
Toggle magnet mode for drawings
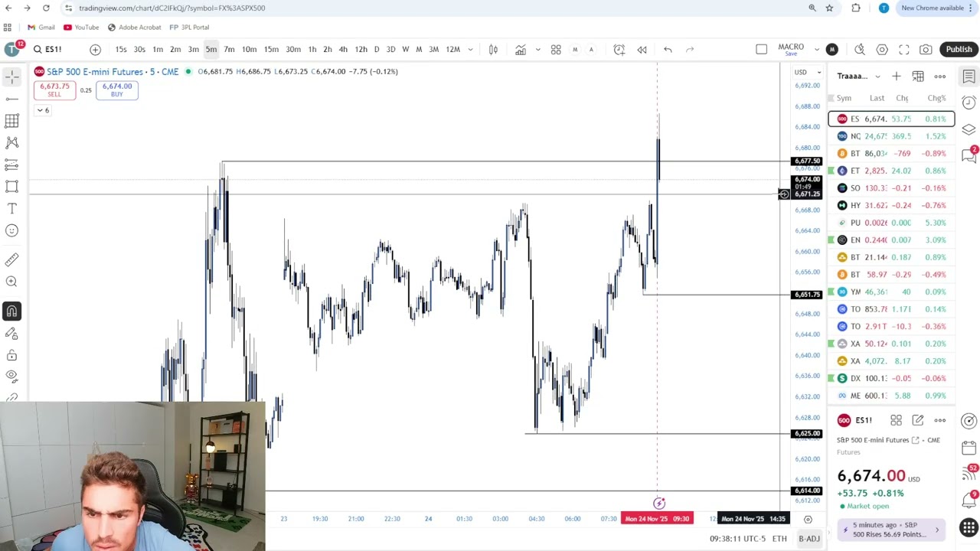tap(11, 311)
